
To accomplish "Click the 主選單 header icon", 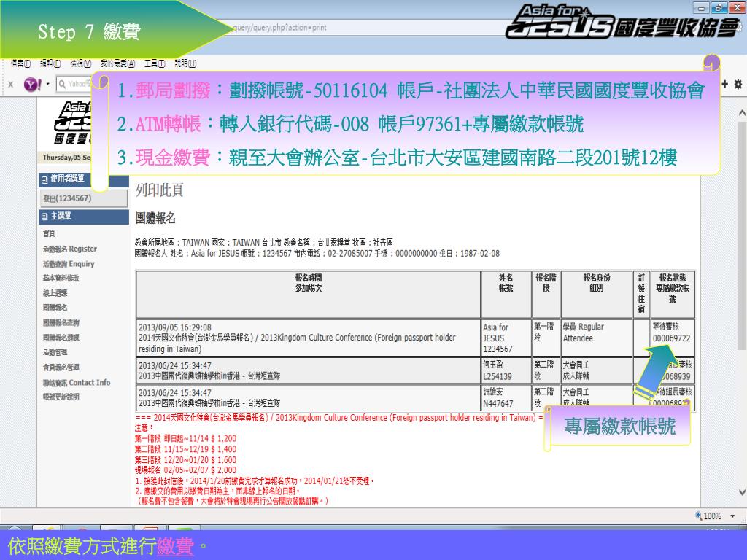I will pos(44,217).
